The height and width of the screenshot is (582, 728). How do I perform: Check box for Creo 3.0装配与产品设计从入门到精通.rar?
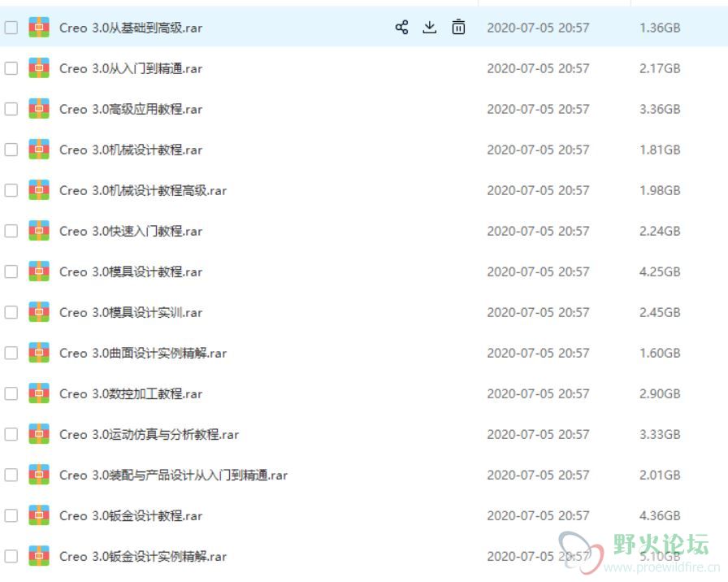tap(11, 475)
